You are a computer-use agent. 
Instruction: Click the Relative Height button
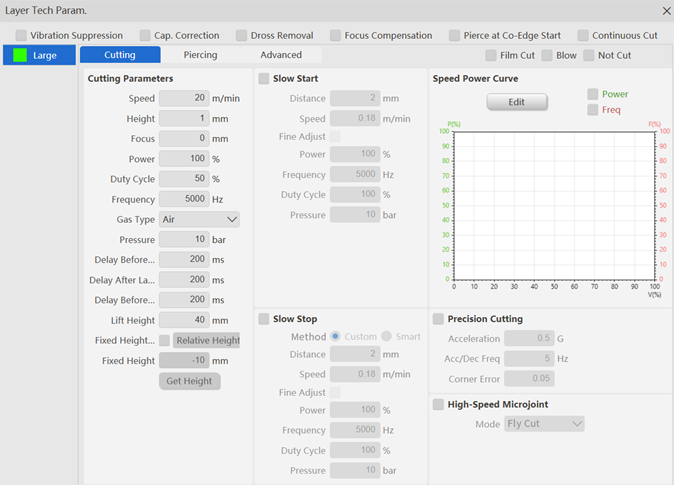(x=207, y=340)
